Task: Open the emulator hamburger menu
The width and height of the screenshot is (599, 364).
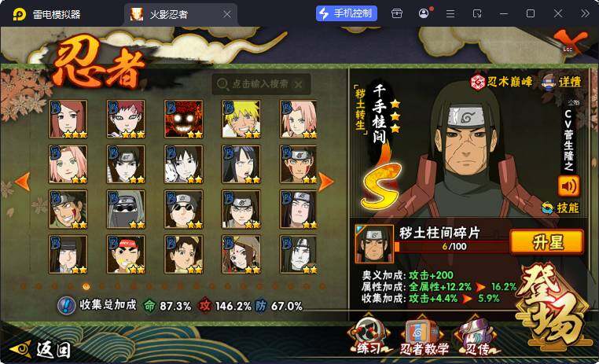Action: (x=450, y=13)
